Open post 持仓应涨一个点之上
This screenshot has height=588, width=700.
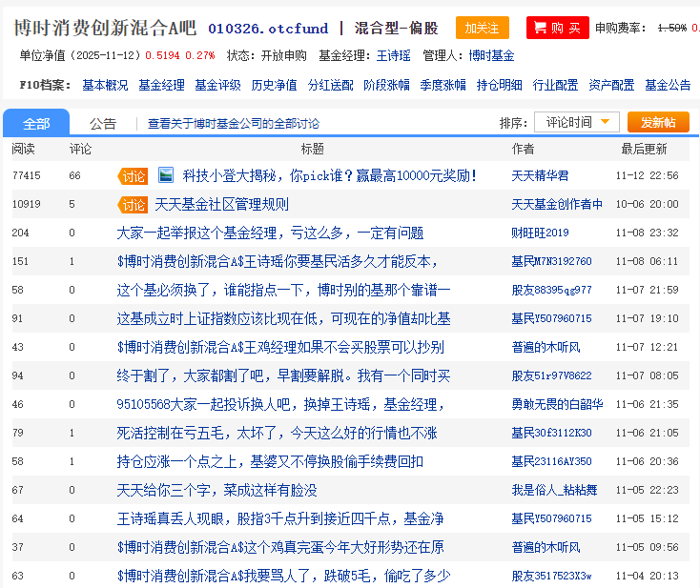(x=270, y=461)
